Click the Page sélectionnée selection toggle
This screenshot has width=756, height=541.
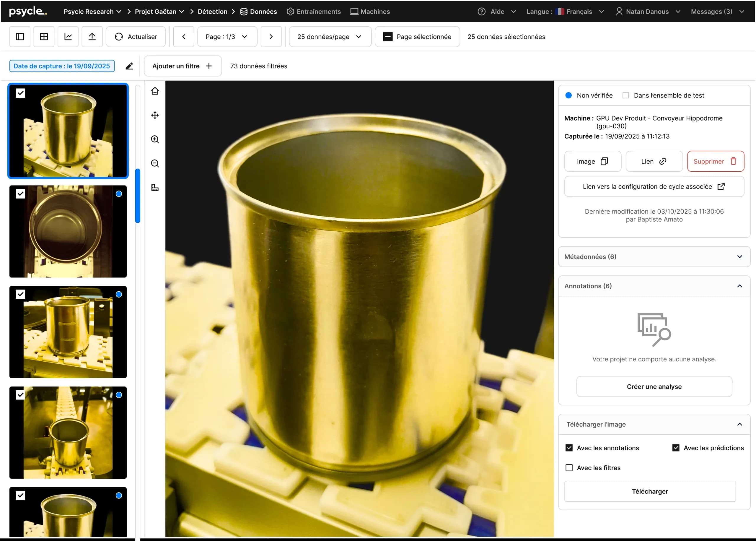tap(417, 37)
